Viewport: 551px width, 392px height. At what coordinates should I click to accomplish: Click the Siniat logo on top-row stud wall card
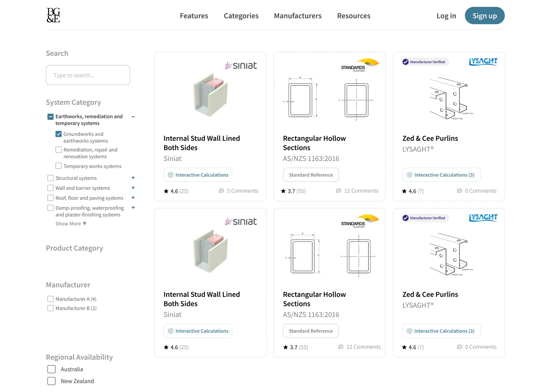point(241,65)
